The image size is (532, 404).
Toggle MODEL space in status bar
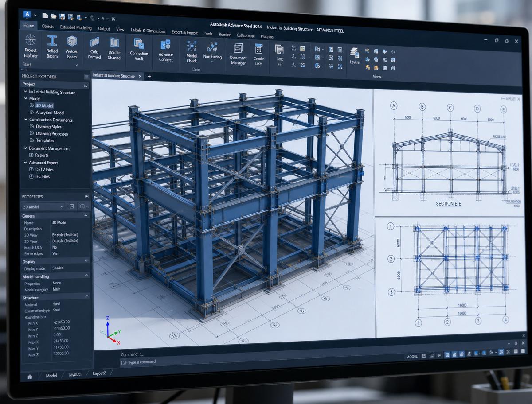[412, 357]
